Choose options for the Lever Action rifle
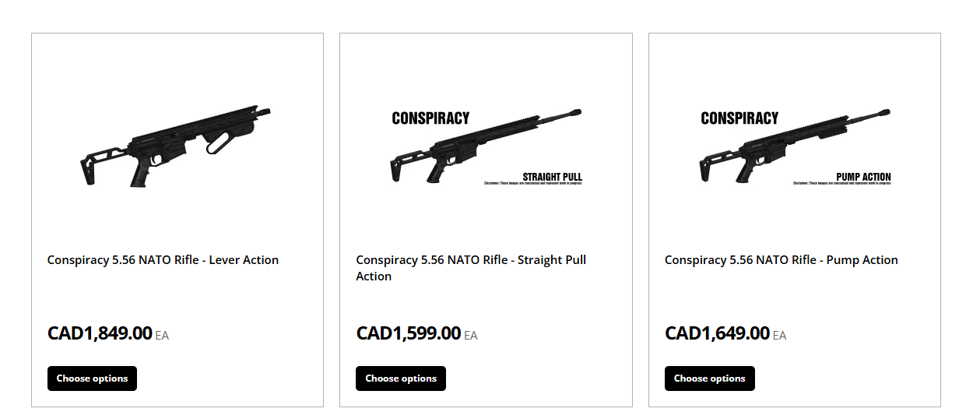Viewport: 980px width, 419px height. click(x=92, y=379)
